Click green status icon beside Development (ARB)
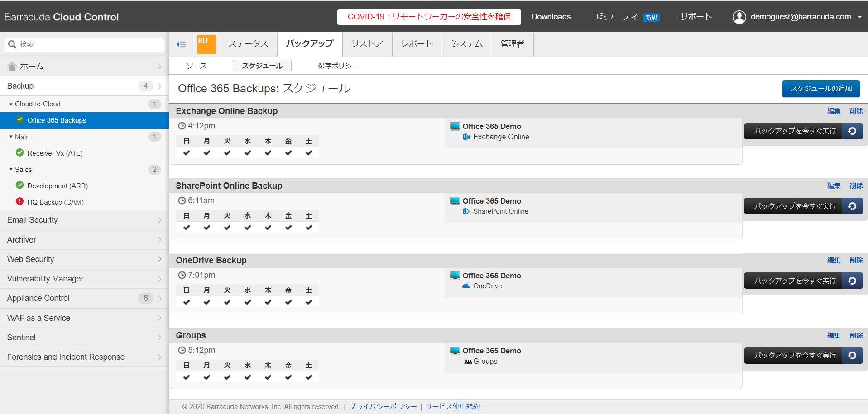868x414 pixels. 19,185
